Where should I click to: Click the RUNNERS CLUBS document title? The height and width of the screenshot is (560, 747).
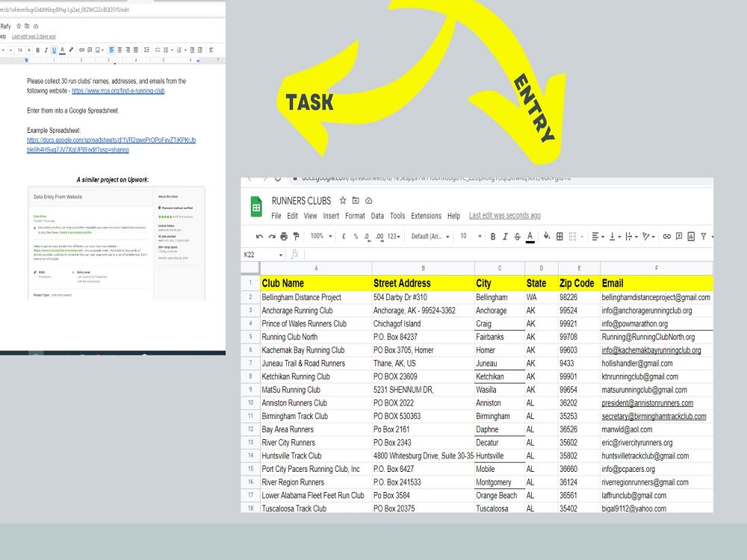click(x=301, y=201)
